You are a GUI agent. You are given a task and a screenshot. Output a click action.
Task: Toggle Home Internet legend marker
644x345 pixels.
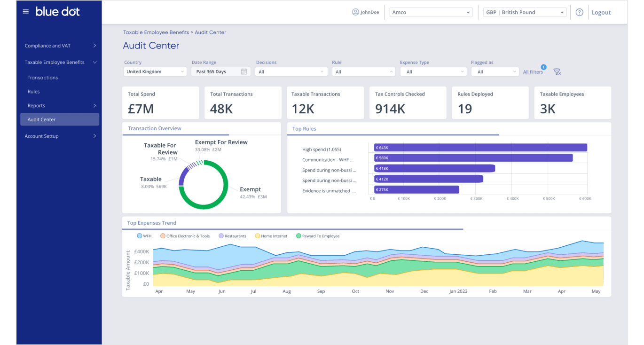tap(258, 236)
